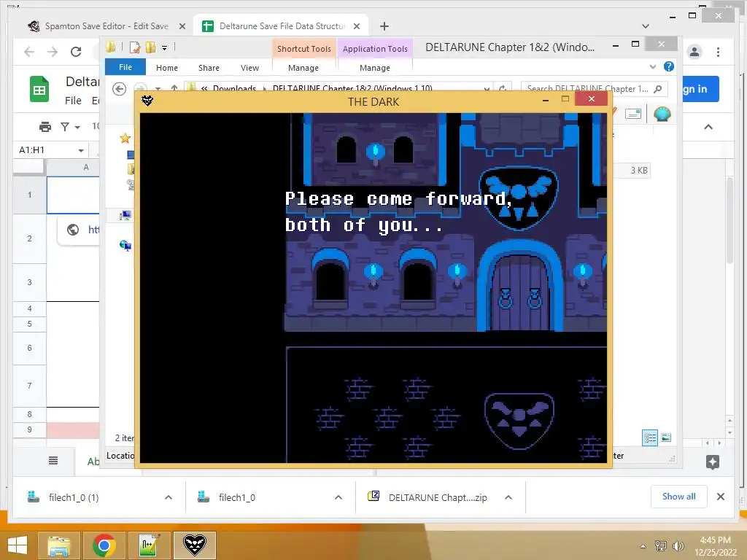Click Explorer quick access properties icon

135,47
